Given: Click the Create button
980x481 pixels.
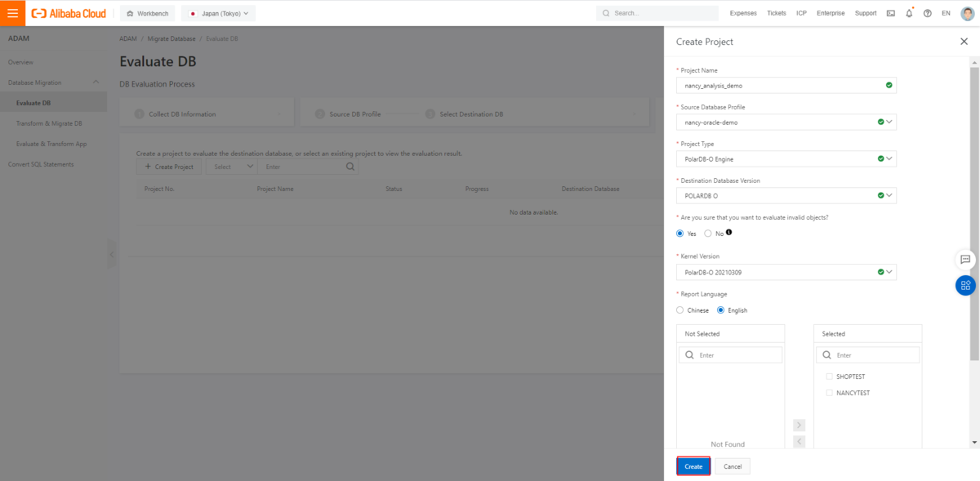Looking at the screenshot, I should click(x=693, y=466).
